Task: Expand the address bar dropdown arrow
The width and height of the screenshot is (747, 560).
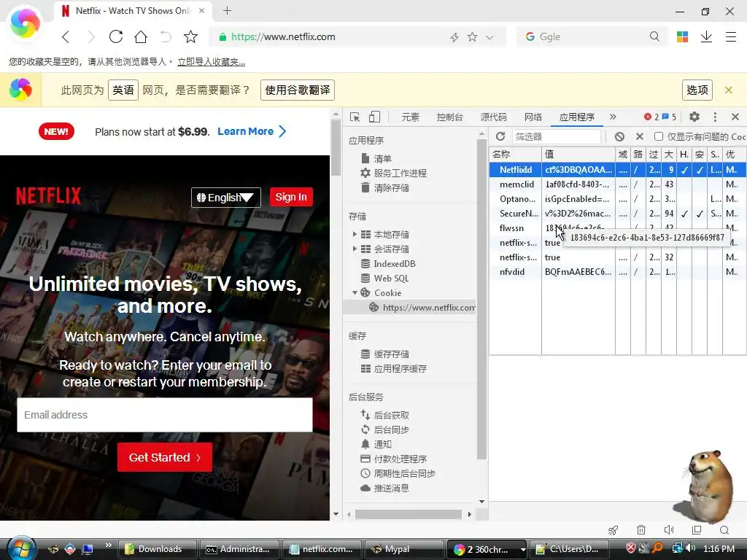Action: [x=489, y=37]
